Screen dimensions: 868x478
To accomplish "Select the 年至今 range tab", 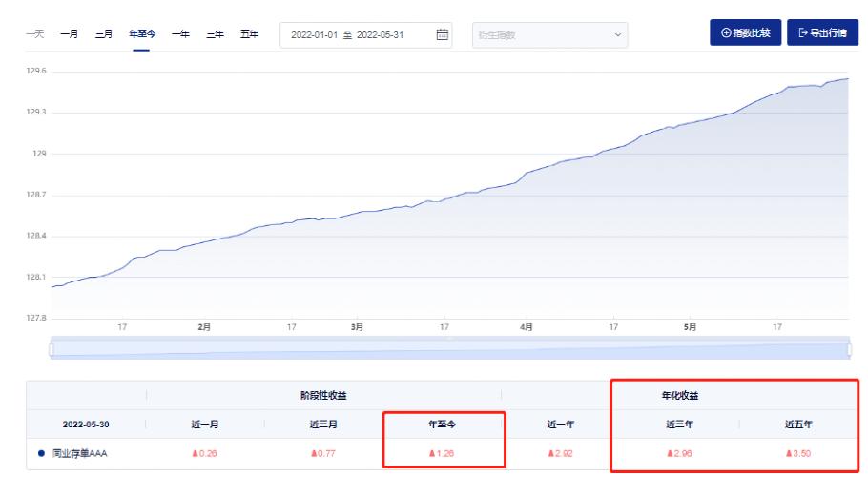I will pos(142,33).
